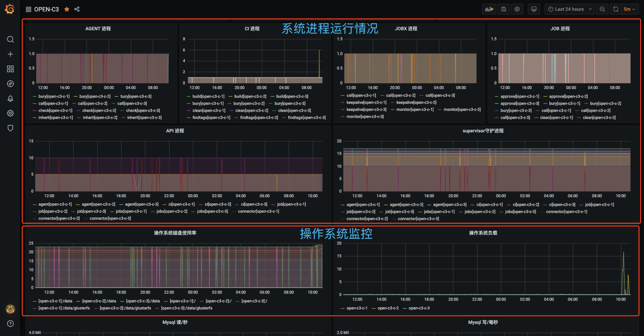644x336 pixels.
Task: Select [open-c3-c-2]:/ in disk usage legend
Action: (x=218, y=301)
